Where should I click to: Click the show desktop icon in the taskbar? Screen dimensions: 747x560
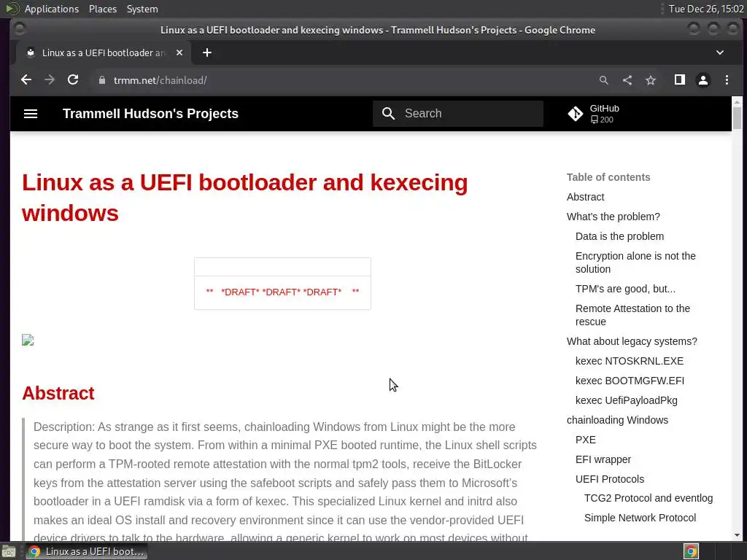click(x=9, y=551)
